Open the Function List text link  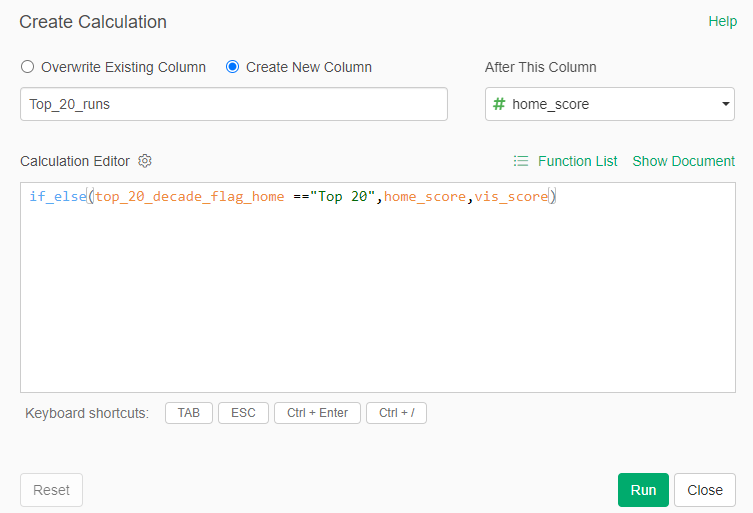(577, 161)
